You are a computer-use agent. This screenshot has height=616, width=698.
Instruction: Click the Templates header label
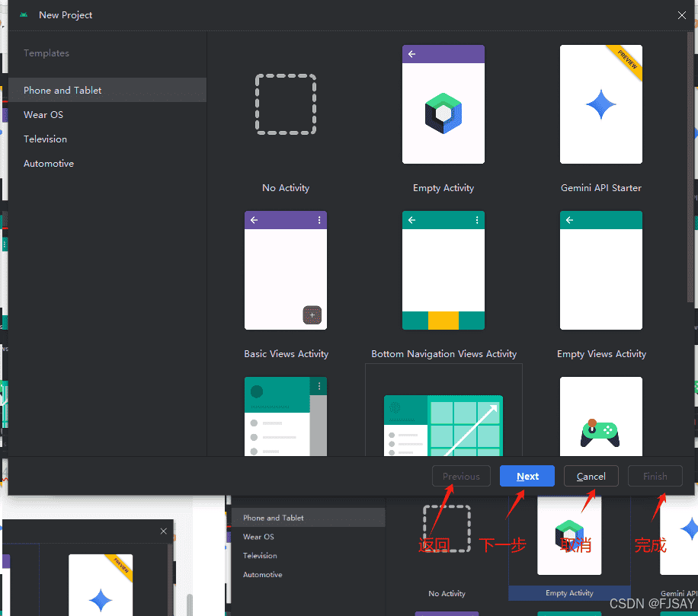[x=46, y=53]
